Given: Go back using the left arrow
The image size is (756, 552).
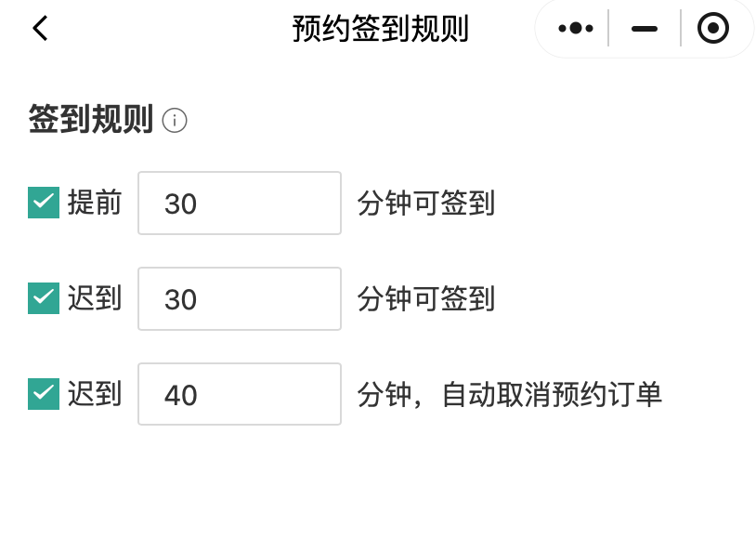Looking at the screenshot, I should 40,29.
